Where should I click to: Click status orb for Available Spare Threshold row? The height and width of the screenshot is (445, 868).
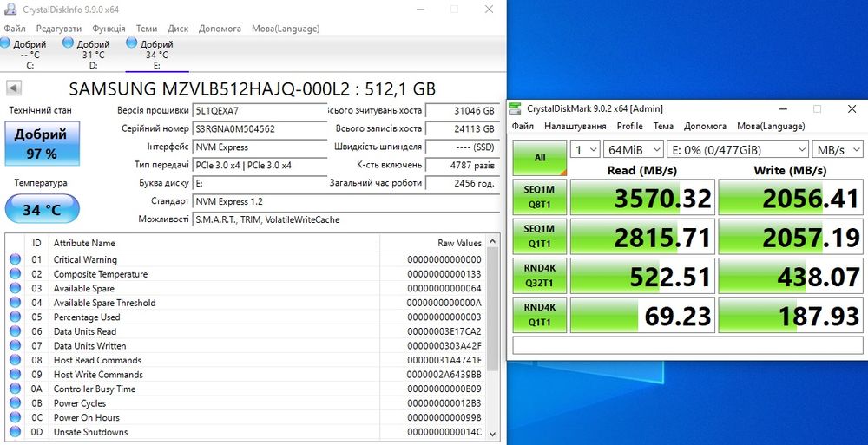(15, 302)
